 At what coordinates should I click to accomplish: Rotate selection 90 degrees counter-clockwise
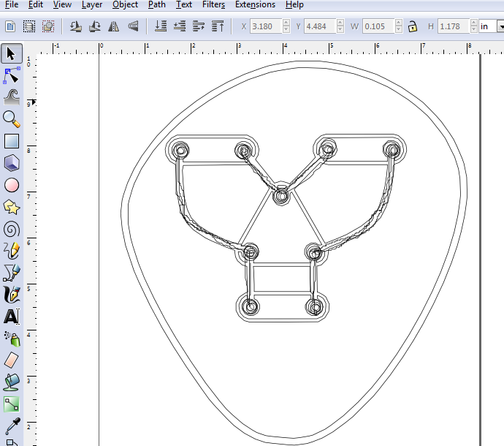[x=75, y=26]
